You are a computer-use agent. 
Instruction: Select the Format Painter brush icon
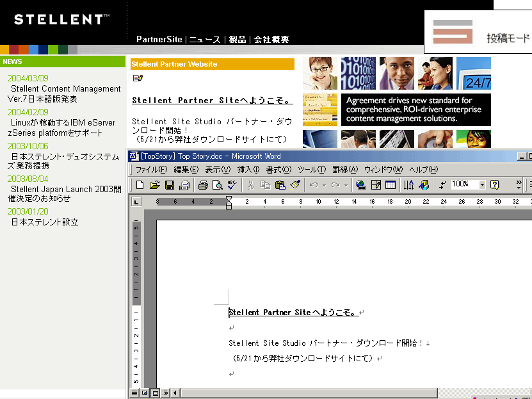295,185
